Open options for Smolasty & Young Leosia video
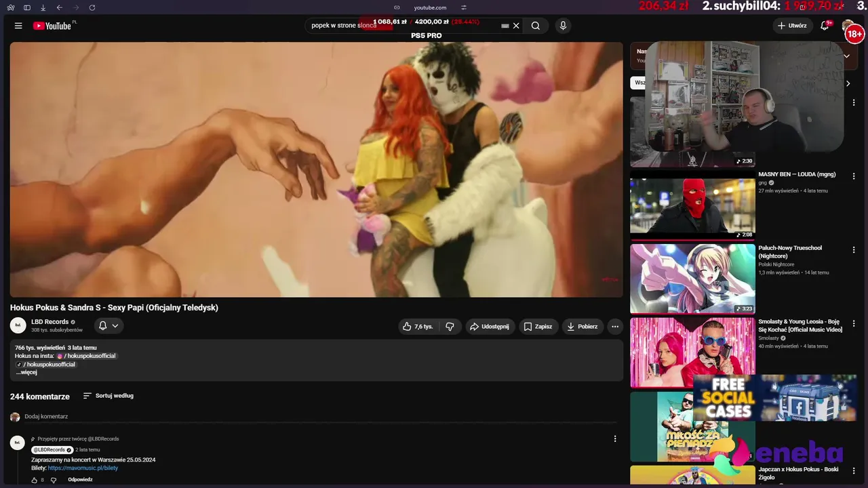 point(854,324)
